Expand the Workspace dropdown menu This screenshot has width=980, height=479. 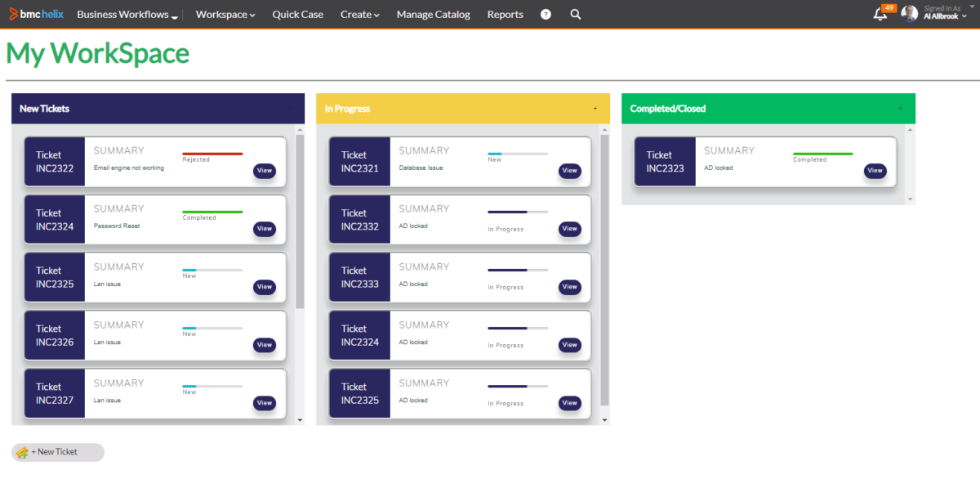[225, 15]
